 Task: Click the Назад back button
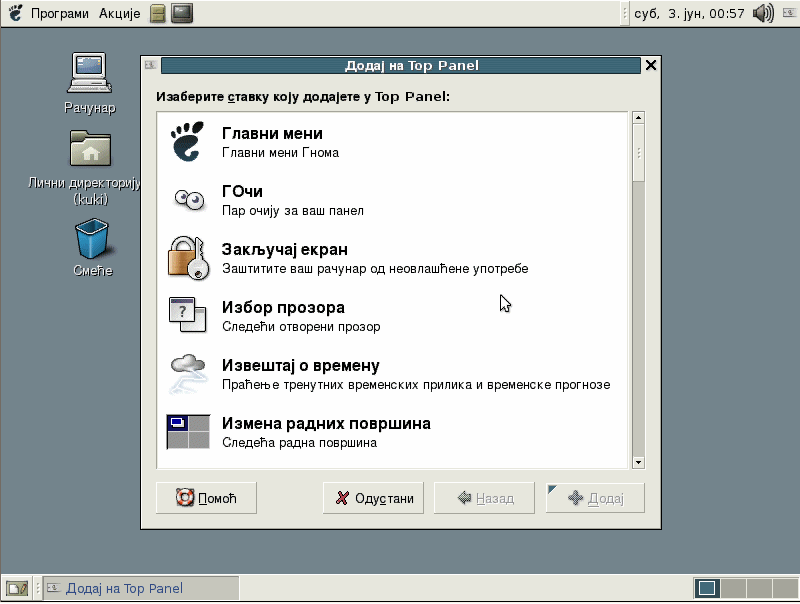(484, 498)
